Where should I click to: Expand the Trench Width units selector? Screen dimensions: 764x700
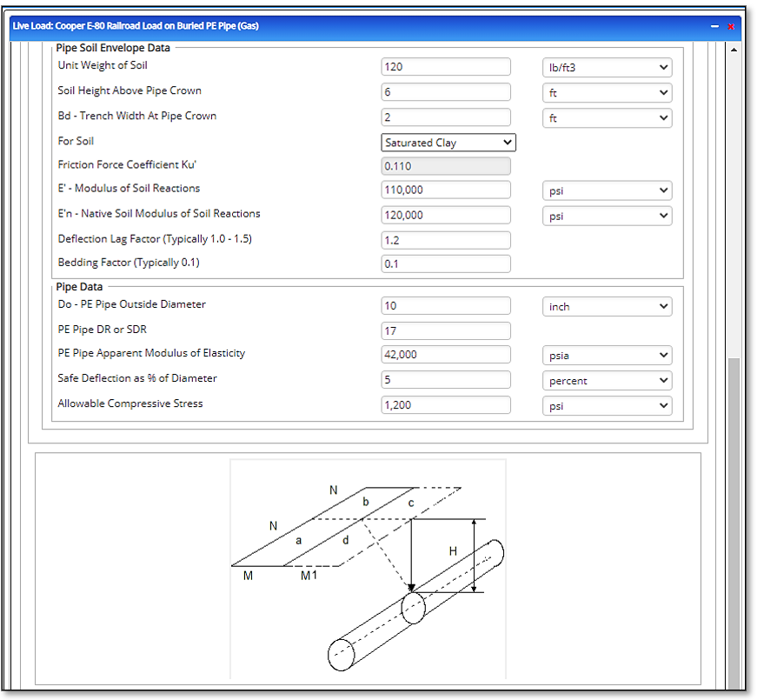click(x=607, y=117)
